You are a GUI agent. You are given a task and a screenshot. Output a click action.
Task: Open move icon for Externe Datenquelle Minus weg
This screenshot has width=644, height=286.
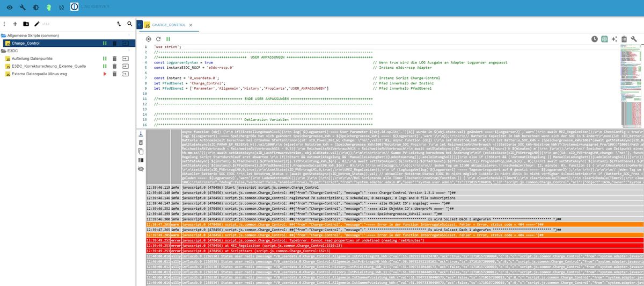point(126,73)
